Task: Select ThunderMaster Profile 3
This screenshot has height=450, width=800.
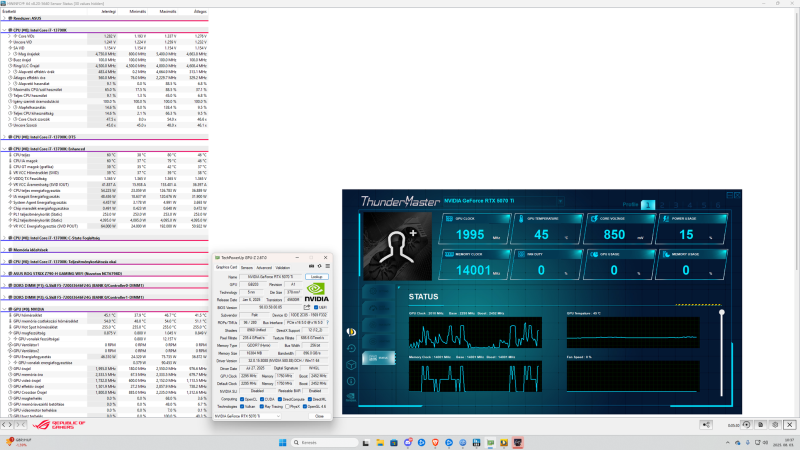Action: click(x=676, y=205)
